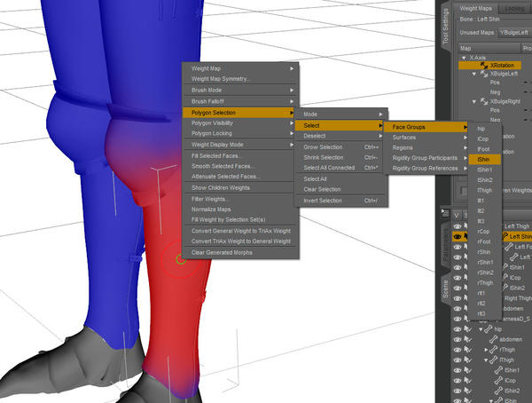
Task: Collapse the XBulgeRight map entry
Action: coord(474,101)
